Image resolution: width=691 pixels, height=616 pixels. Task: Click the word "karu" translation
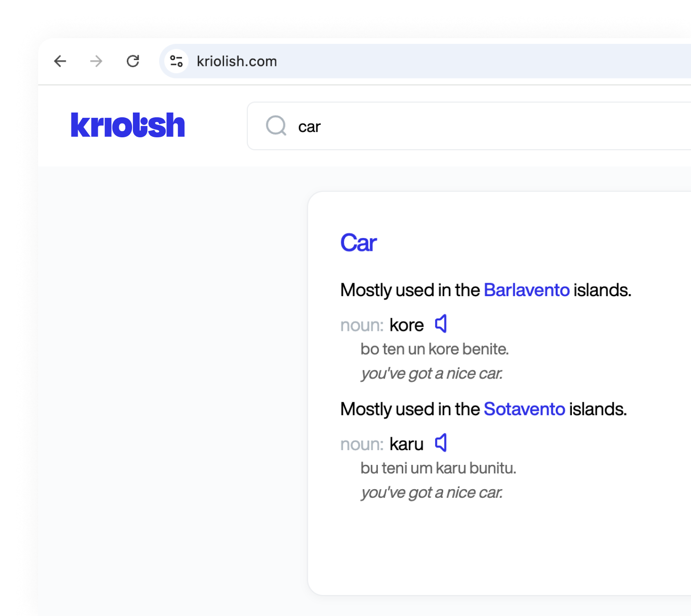pos(406,444)
